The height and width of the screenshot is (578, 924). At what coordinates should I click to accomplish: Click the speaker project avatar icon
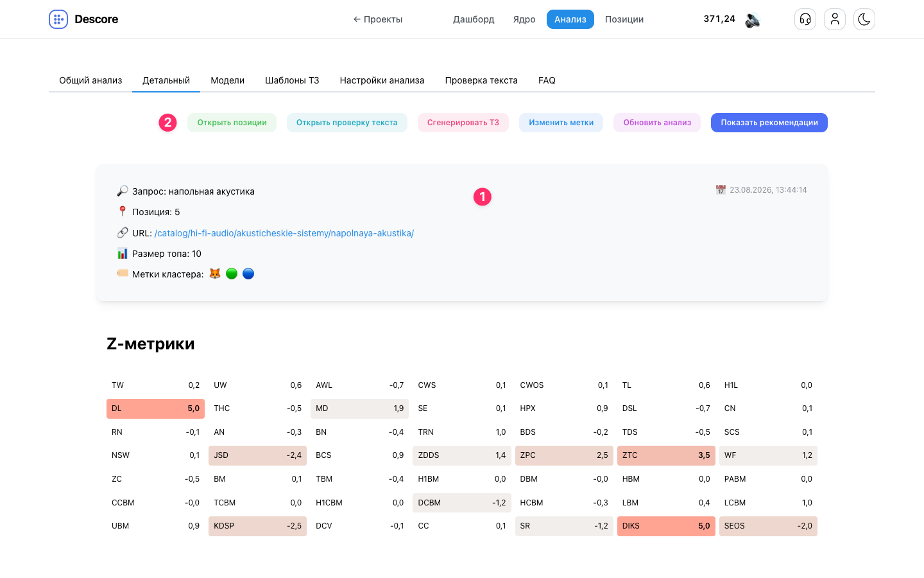click(753, 20)
